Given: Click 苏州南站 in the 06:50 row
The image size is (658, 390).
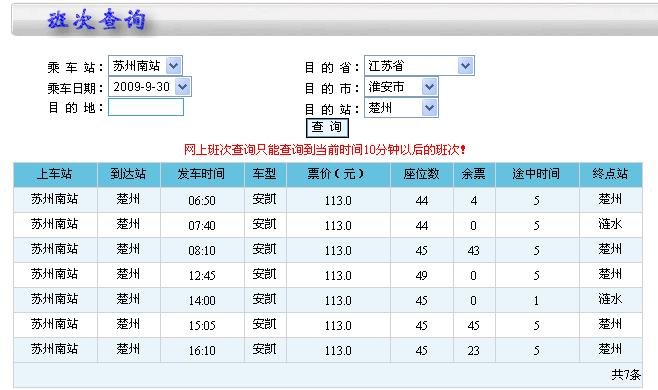Looking at the screenshot, I should 55,199.
